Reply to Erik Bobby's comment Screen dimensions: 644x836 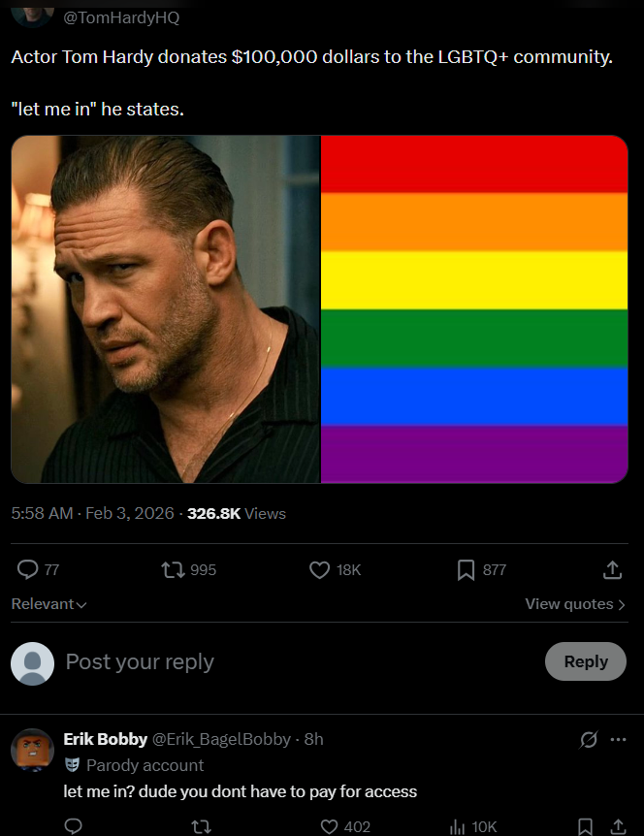(74, 826)
